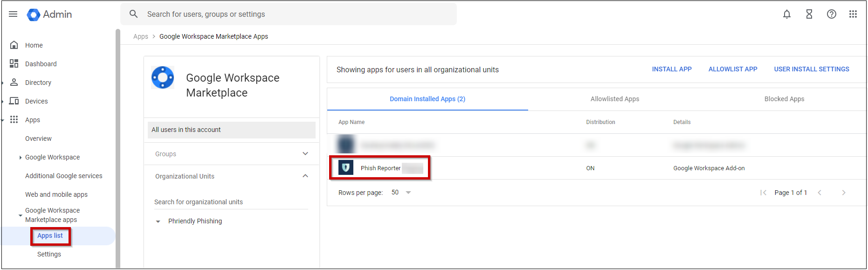Screen dimensions: 868x270
Task: Collapse the Phriendly Phishing org unit
Action: click(x=158, y=222)
